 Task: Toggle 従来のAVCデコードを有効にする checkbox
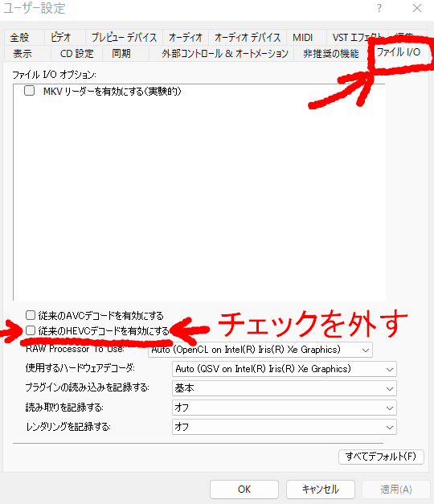point(31,315)
